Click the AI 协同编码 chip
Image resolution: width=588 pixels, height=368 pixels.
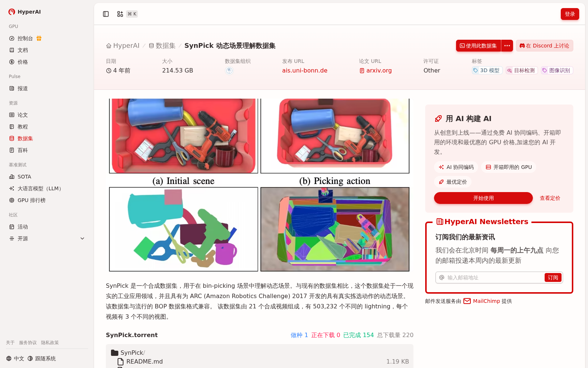[x=456, y=167]
